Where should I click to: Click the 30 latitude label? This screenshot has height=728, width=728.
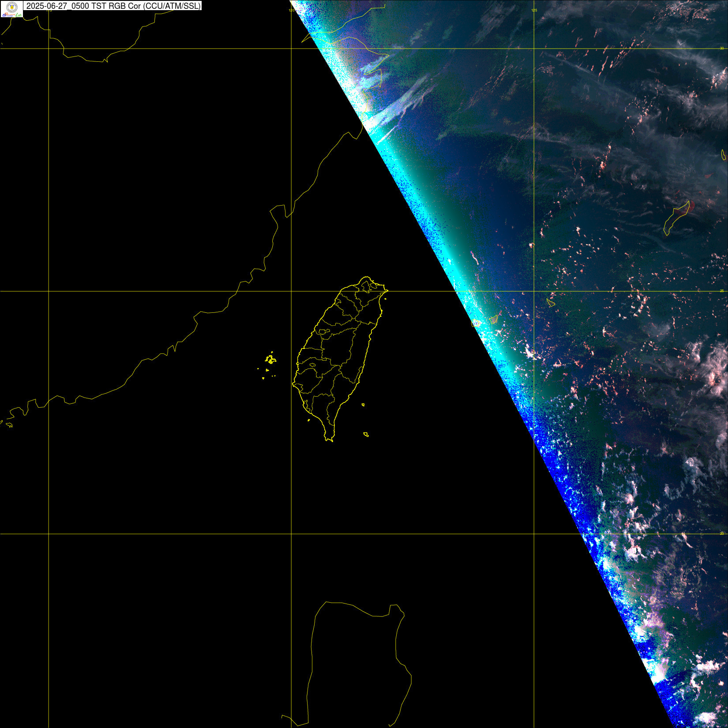[x=722, y=48]
